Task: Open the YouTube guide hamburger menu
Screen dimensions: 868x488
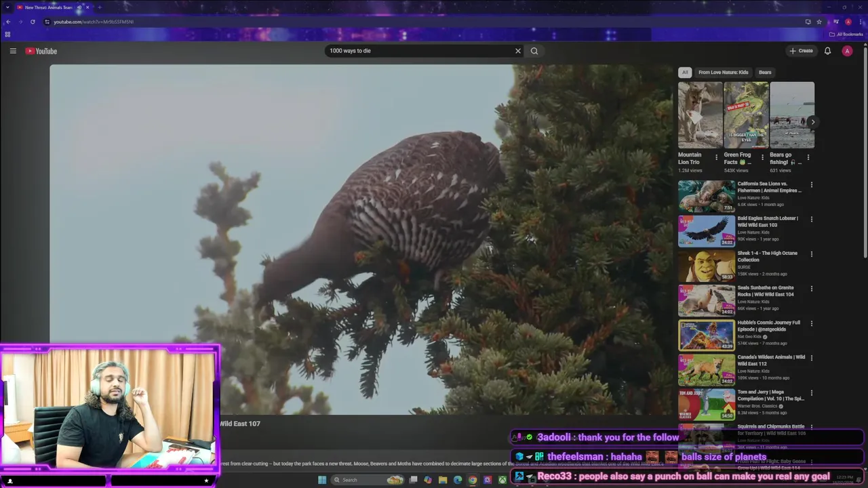Action: pos(13,51)
